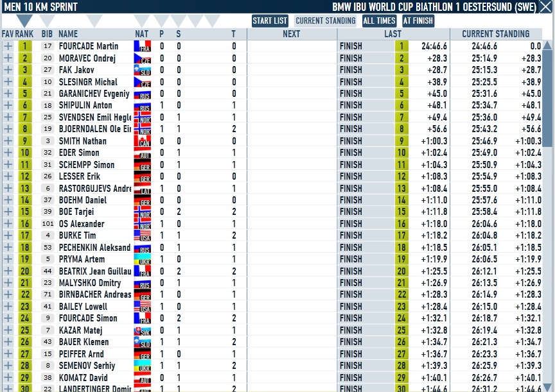Add SHIPULIN Anton to favorites with plus icon

pos(8,105)
